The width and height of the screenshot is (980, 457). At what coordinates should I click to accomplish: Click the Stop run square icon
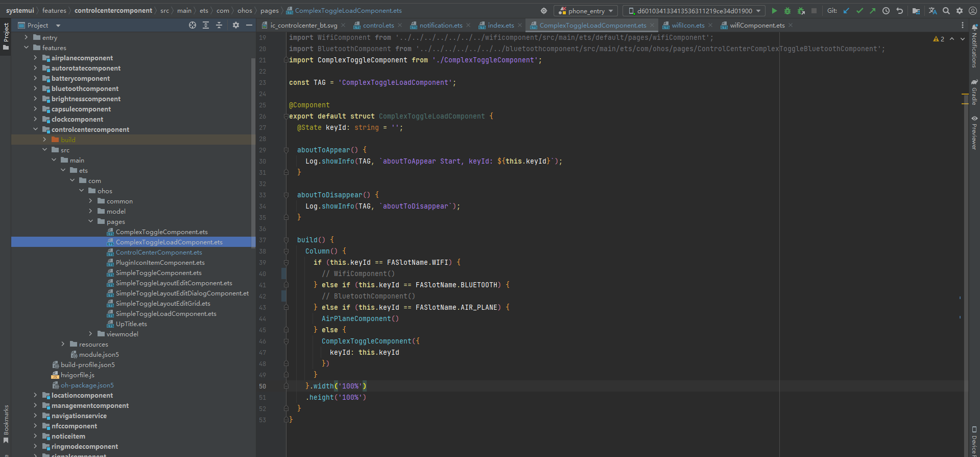click(x=814, y=11)
